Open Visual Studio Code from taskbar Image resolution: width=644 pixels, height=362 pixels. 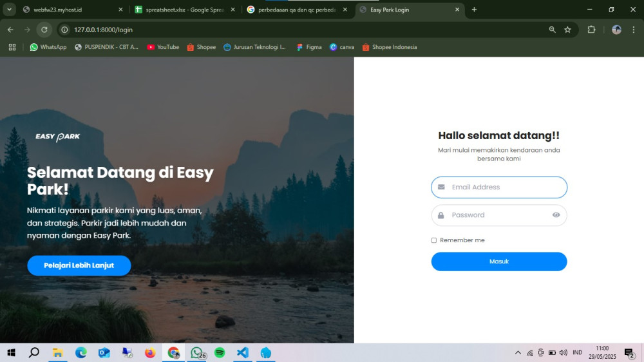pos(243,352)
